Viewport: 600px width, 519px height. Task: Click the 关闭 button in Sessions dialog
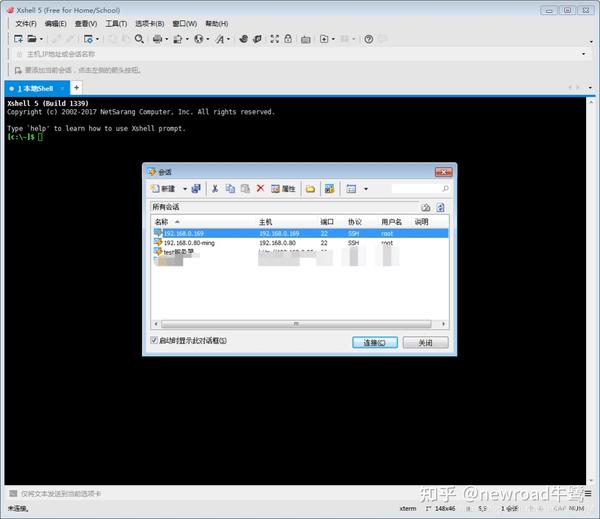click(x=426, y=343)
